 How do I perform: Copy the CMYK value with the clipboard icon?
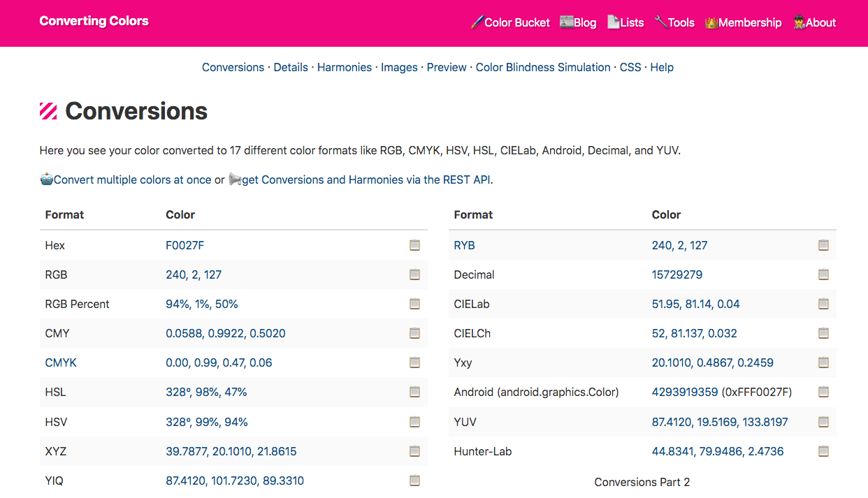tap(414, 362)
